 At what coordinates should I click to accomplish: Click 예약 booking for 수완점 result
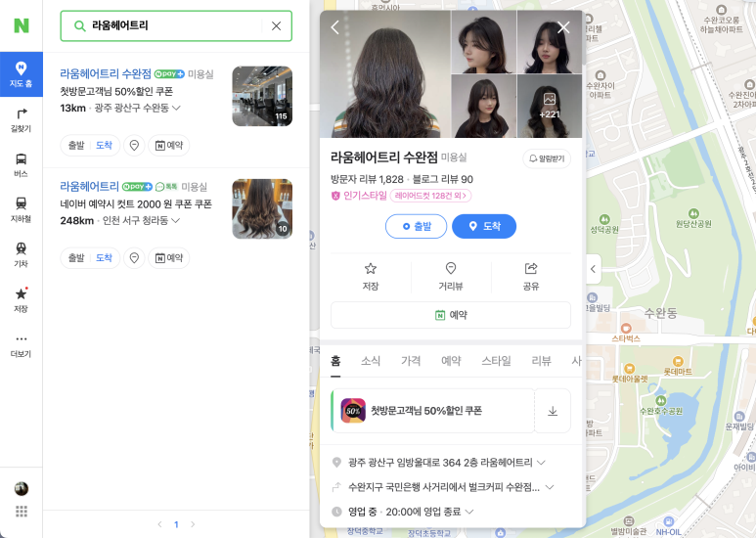tap(169, 145)
